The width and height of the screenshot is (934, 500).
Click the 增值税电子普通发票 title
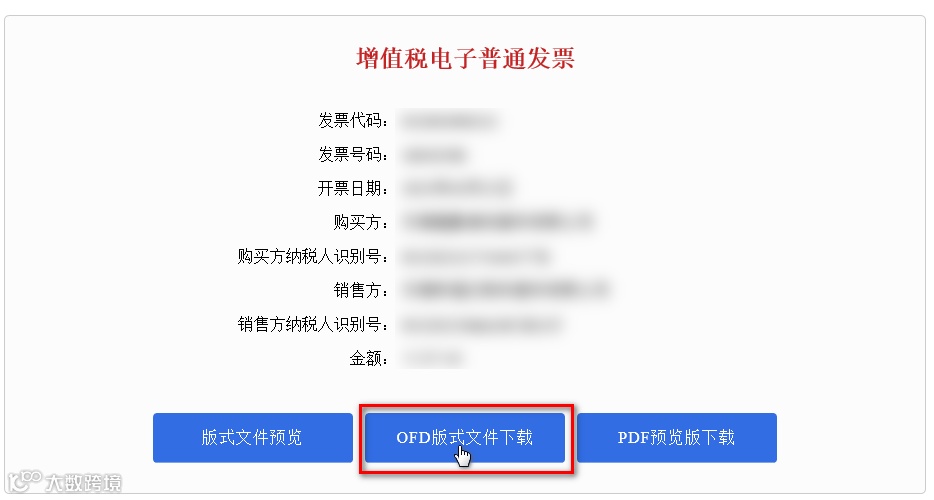pos(465,58)
